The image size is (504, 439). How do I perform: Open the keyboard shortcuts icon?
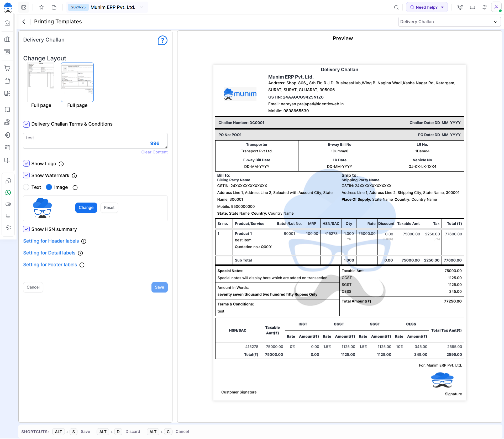472,7
